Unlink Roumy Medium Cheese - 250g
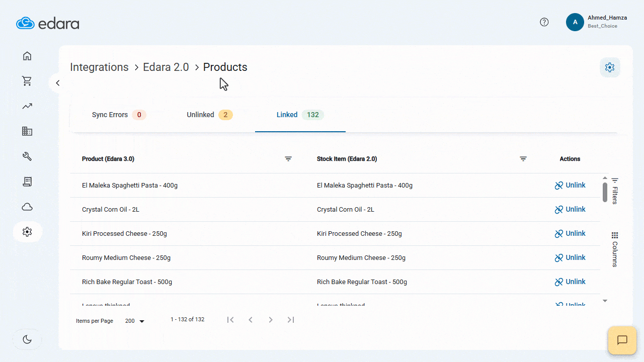Viewport: 644px width, 362px height. click(570, 257)
